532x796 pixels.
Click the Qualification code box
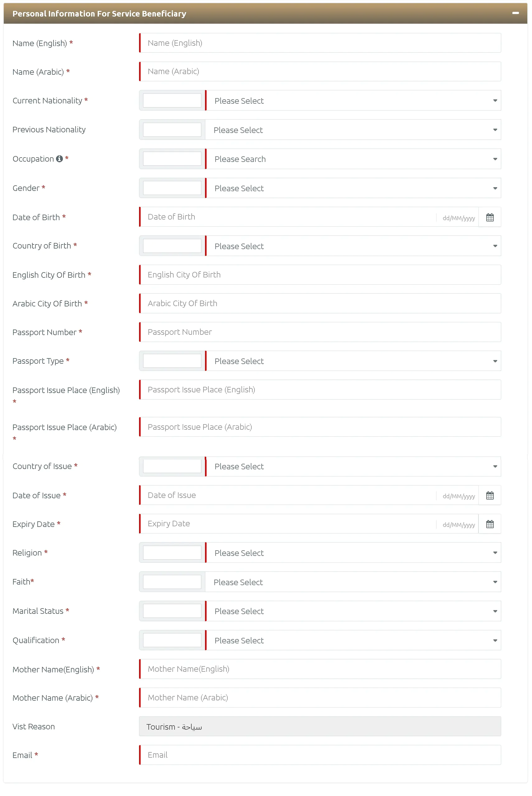pos(172,641)
